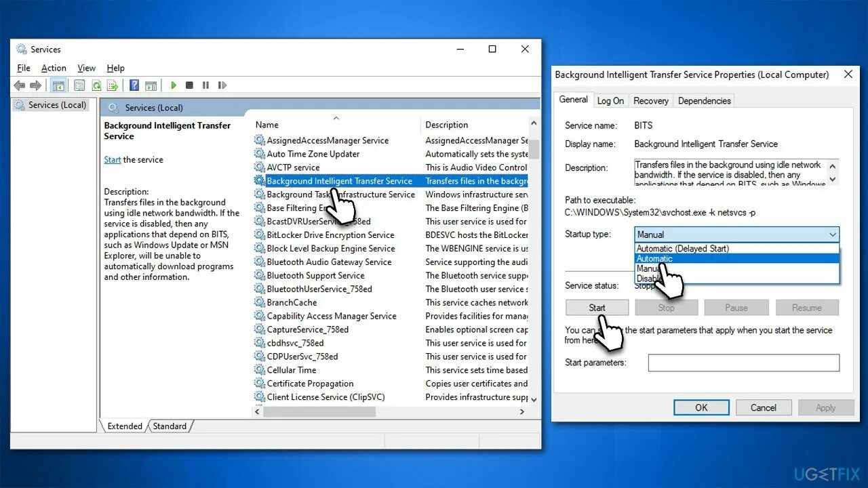Switch to the Recovery tab
The height and width of the screenshot is (488, 868).
tap(650, 100)
